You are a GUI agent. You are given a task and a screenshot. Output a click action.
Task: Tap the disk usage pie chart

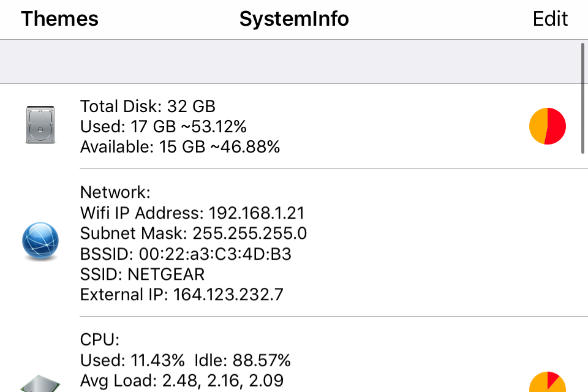coord(547,126)
